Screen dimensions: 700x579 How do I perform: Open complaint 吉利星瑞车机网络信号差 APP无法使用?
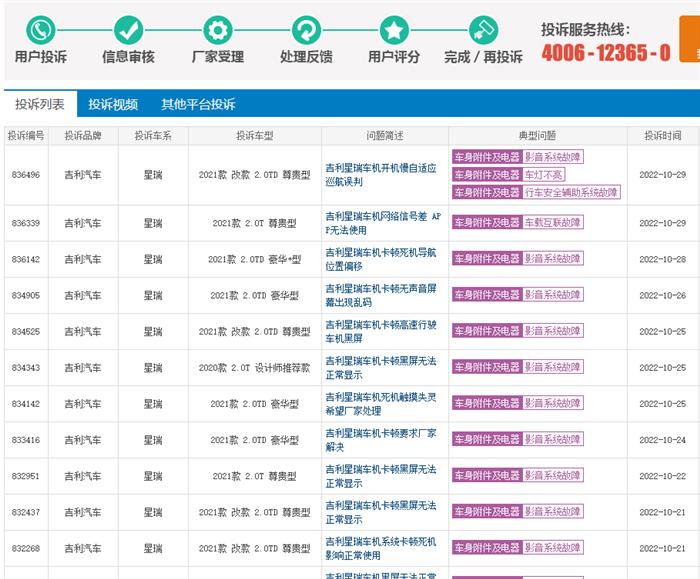(383, 223)
